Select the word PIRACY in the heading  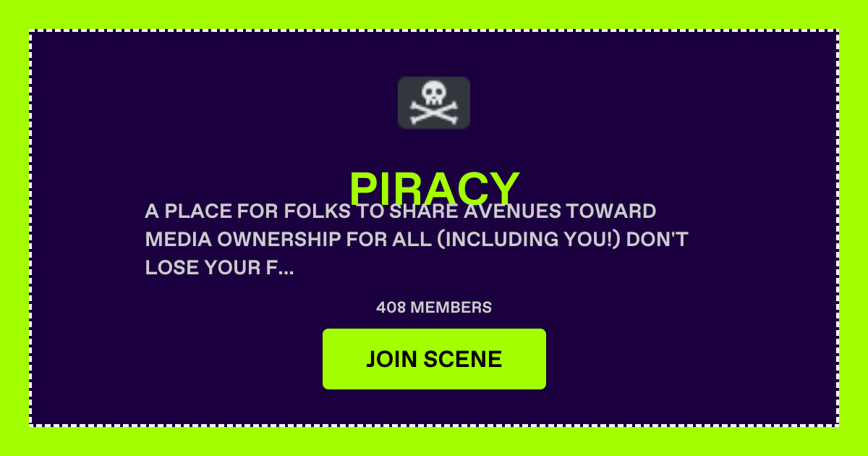click(x=434, y=189)
